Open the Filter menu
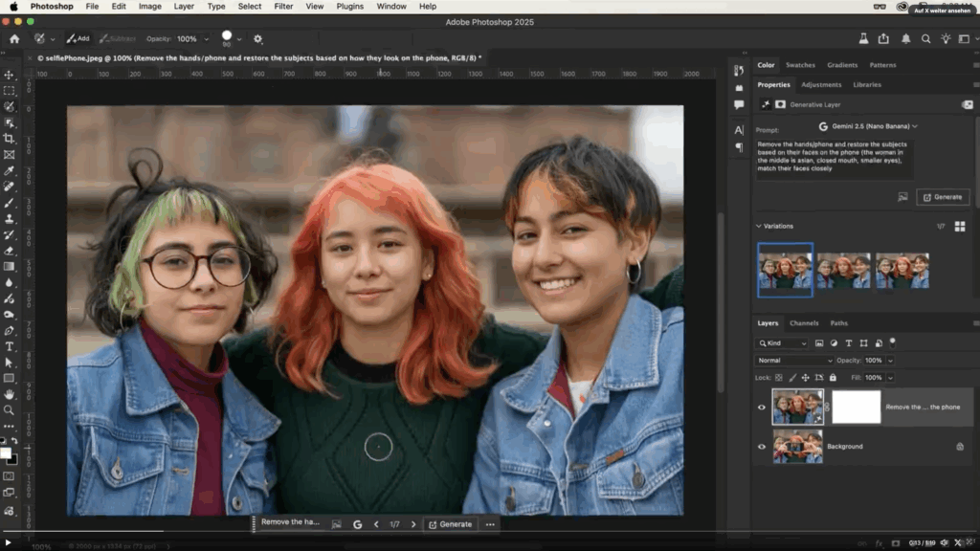This screenshot has height=551, width=980. [283, 7]
